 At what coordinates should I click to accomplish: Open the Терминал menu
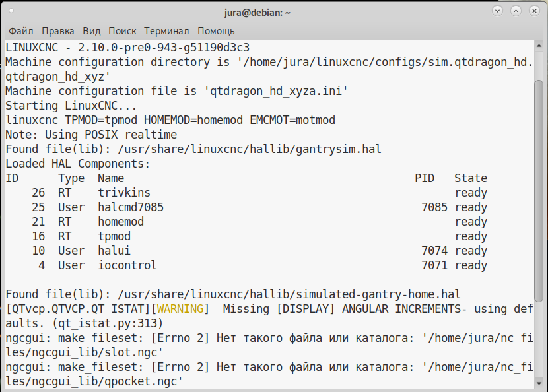click(x=166, y=31)
